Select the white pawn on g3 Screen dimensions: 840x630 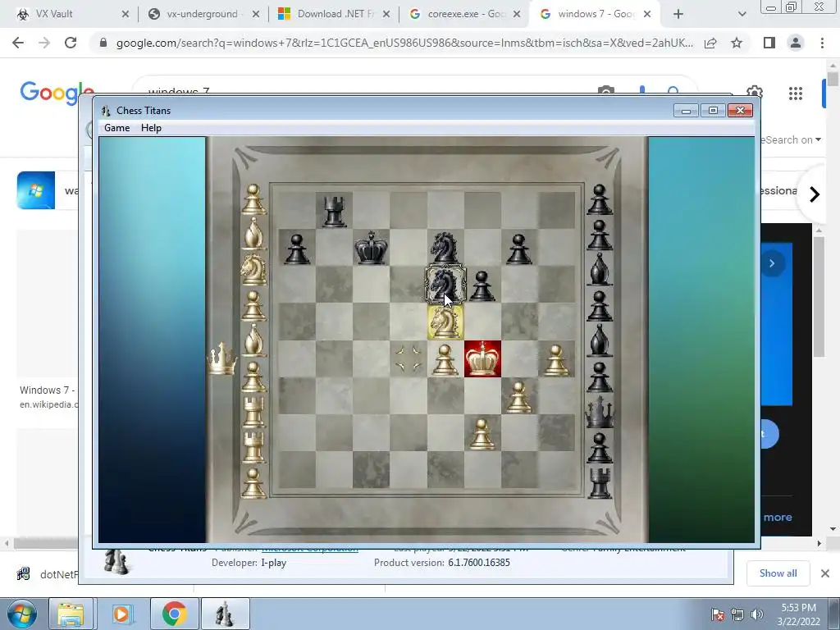click(518, 396)
